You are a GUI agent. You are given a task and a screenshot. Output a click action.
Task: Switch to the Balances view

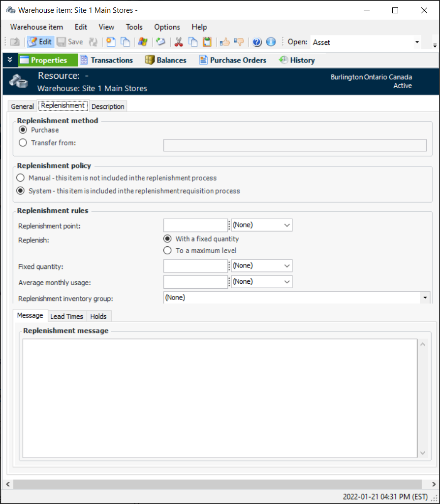tap(165, 60)
